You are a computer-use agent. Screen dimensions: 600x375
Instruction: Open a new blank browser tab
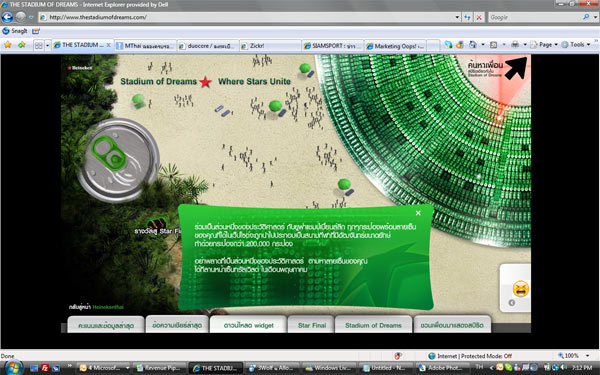433,46
